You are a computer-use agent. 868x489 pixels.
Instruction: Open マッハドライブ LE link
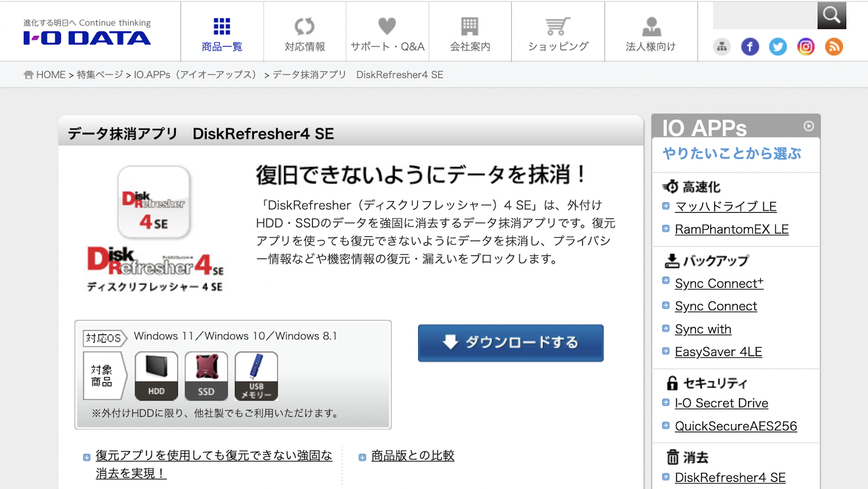(726, 207)
